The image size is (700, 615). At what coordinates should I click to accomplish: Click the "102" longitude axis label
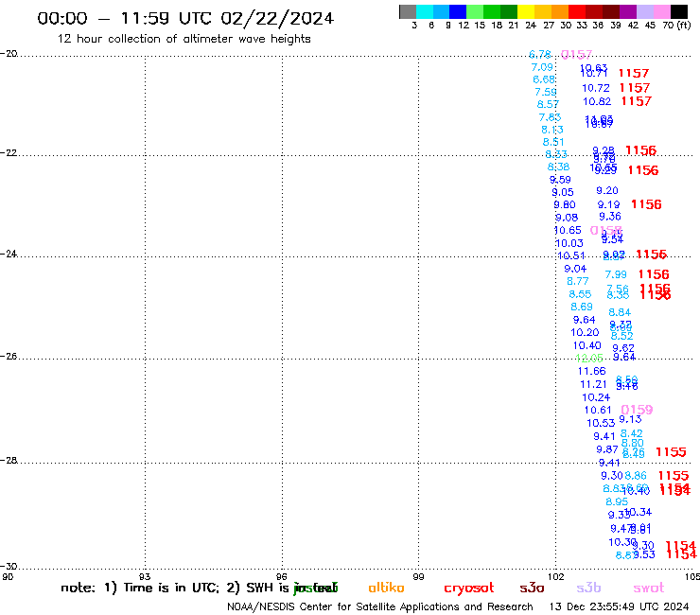coord(556,576)
